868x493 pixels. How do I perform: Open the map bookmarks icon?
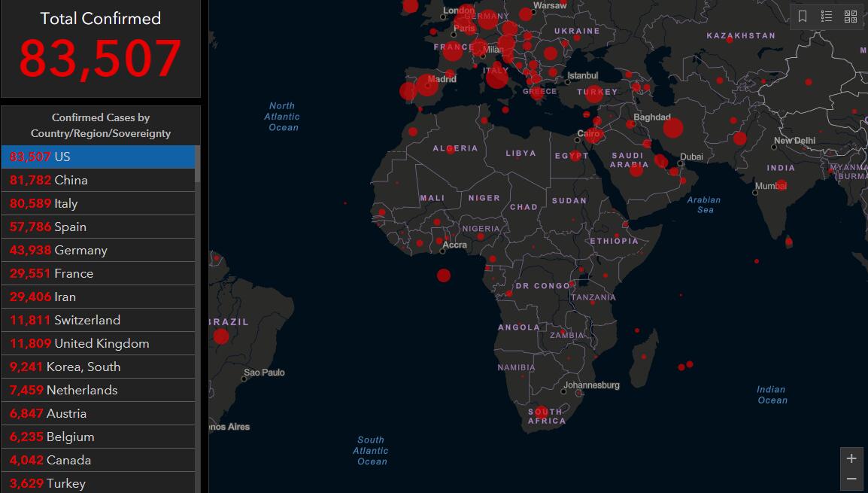tap(803, 16)
